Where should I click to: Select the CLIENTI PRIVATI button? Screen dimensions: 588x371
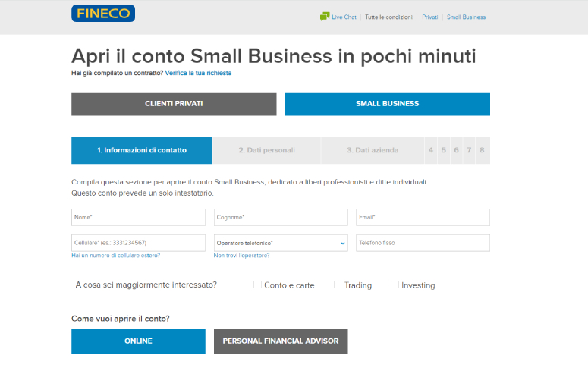[x=174, y=104]
